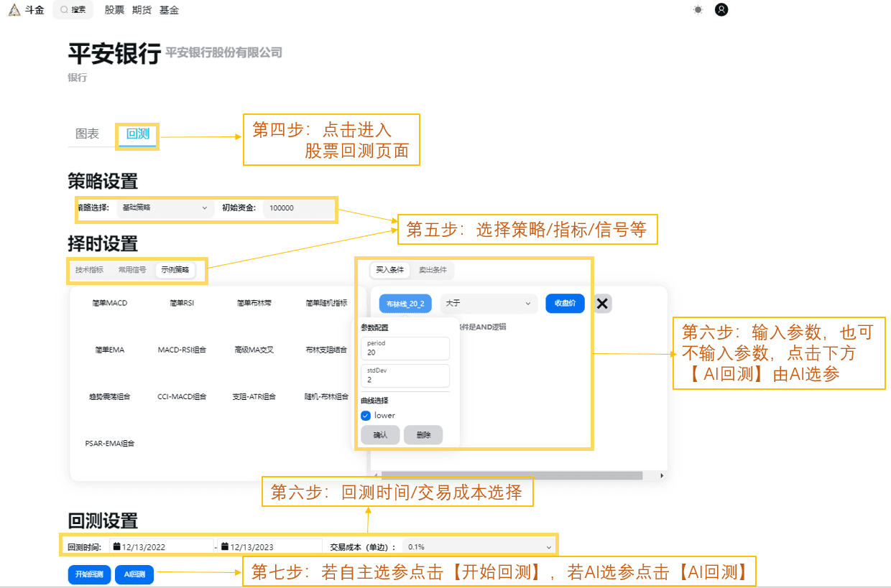Choose the CCI-MACD组合 strategy
The height and width of the screenshot is (588, 891).
182,396
